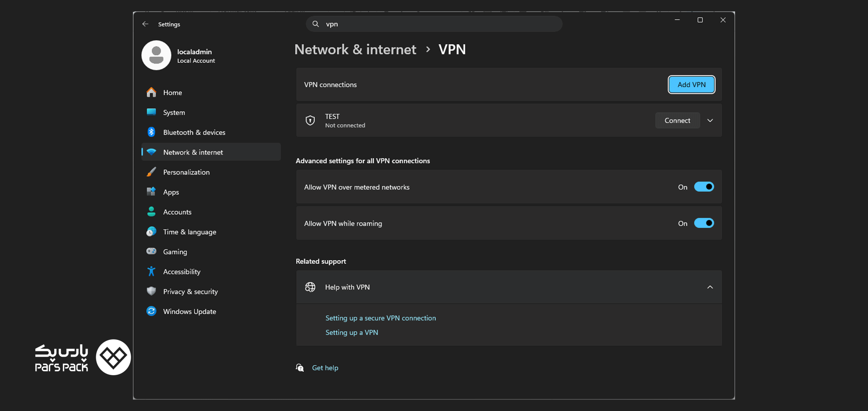
Task: Click the Accounts person icon
Action: pos(151,212)
